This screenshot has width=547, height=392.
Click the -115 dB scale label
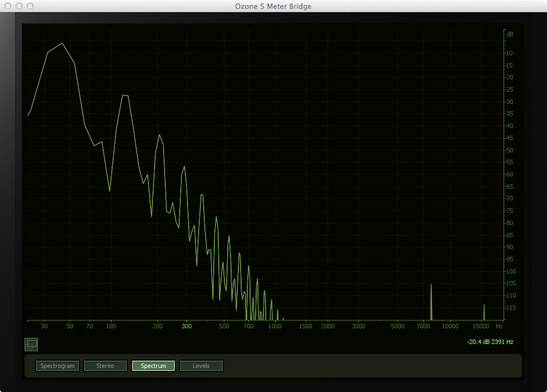click(x=510, y=308)
